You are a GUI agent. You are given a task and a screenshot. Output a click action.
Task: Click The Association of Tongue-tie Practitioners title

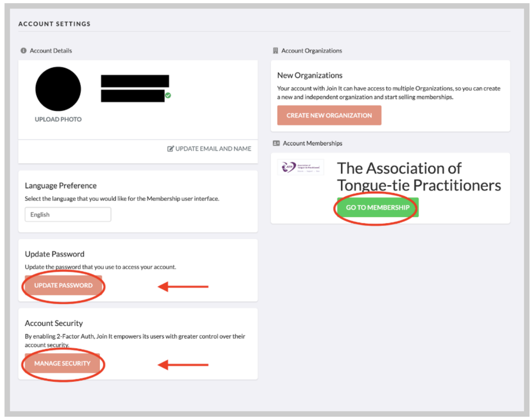(419, 177)
